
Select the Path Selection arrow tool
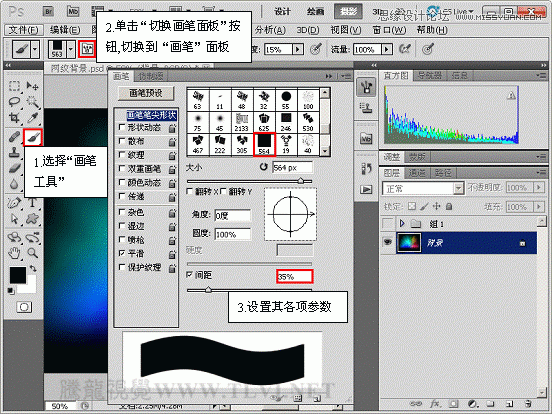coord(14,219)
